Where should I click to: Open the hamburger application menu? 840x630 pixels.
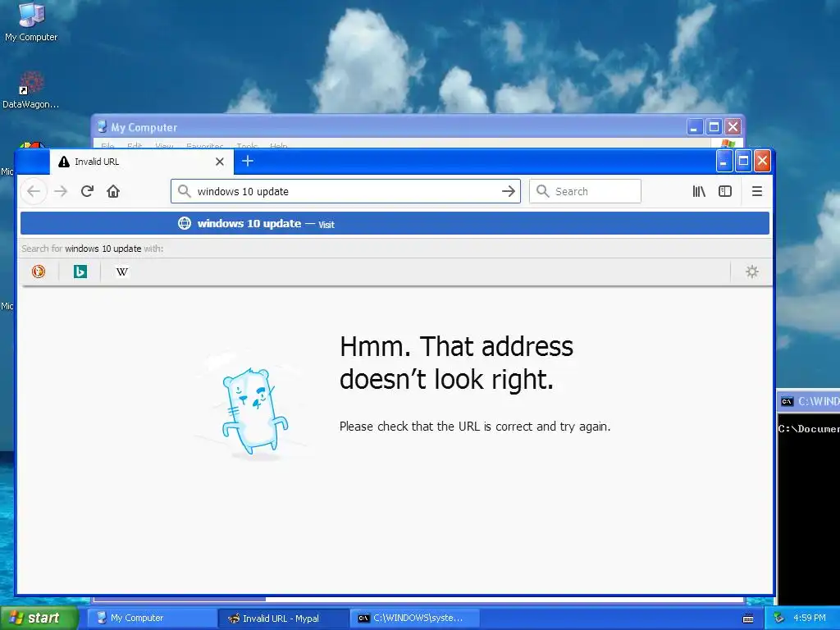pos(757,191)
